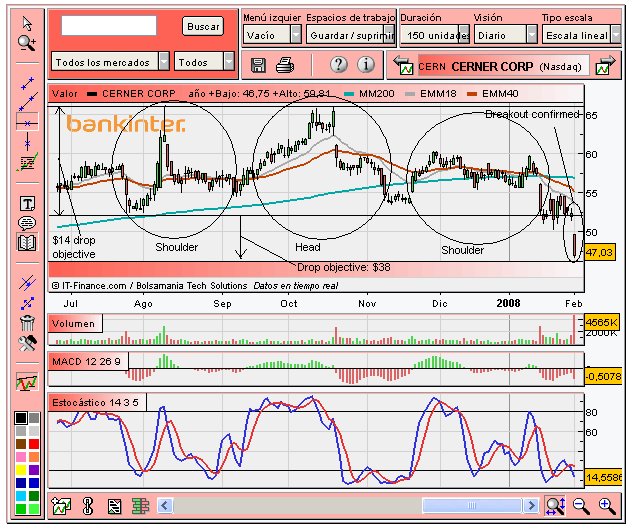Click into the search text field
This screenshot has width=632, height=529.
point(109,25)
